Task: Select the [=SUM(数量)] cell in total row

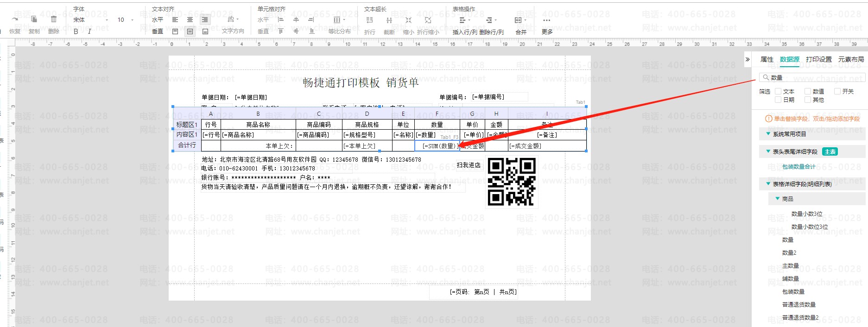Action: [x=437, y=146]
